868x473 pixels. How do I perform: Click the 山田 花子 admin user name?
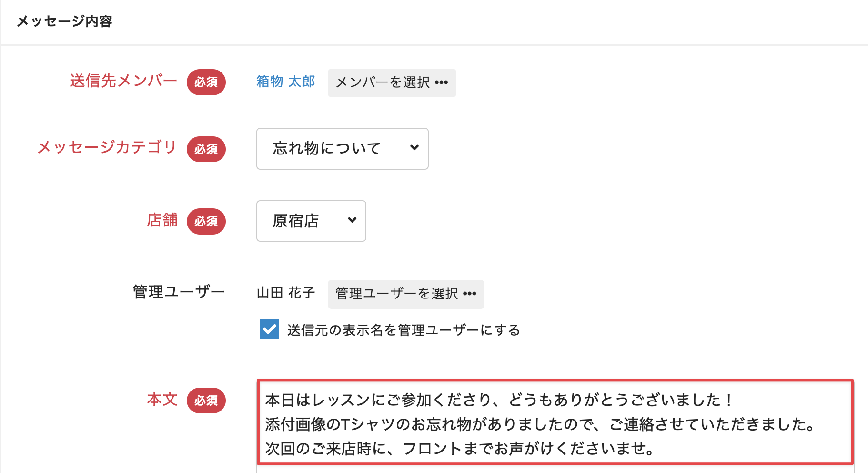(286, 293)
